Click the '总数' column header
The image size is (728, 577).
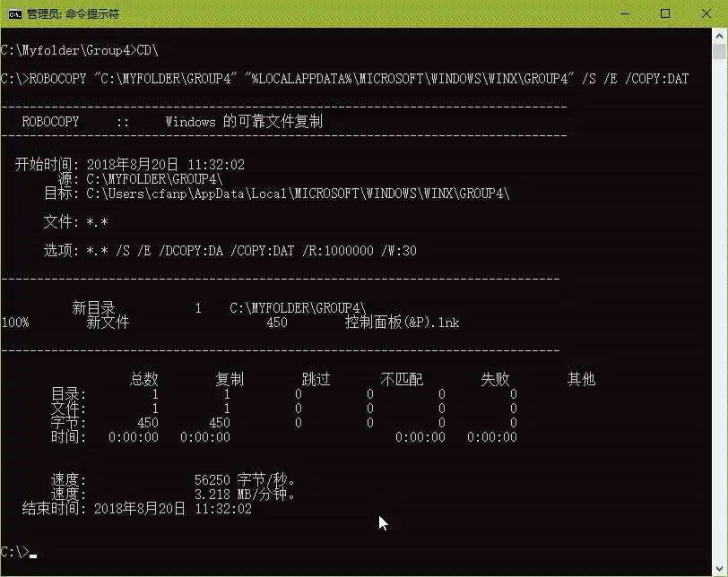(144, 379)
